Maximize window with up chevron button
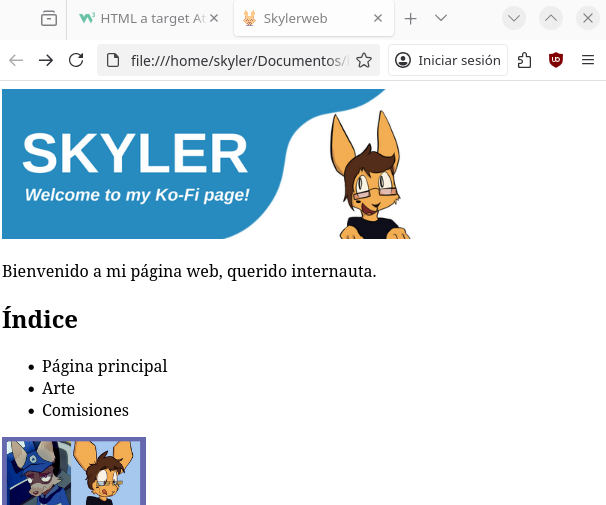The height and width of the screenshot is (505, 606). tap(551, 18)
